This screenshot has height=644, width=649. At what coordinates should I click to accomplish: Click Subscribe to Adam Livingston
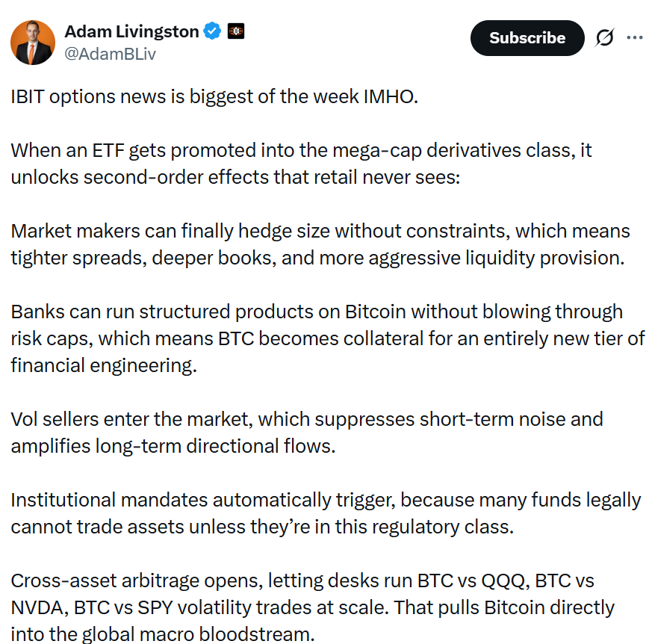527,37
